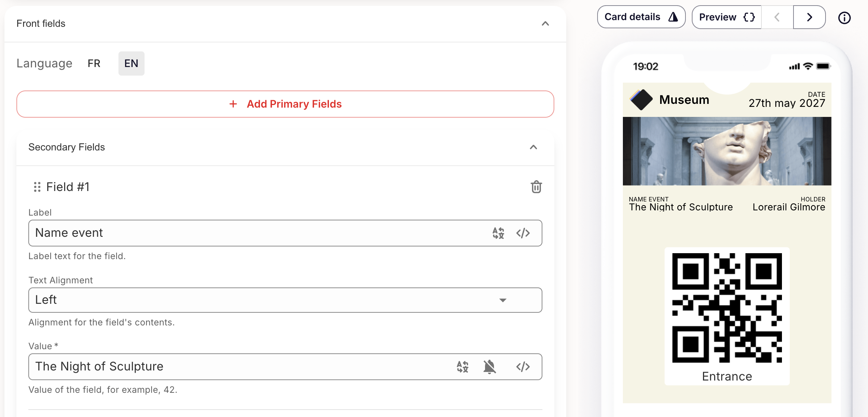Open Card details button
This screenshot has width=868, height=417.
pyautogui.click(x=641, y=17)
